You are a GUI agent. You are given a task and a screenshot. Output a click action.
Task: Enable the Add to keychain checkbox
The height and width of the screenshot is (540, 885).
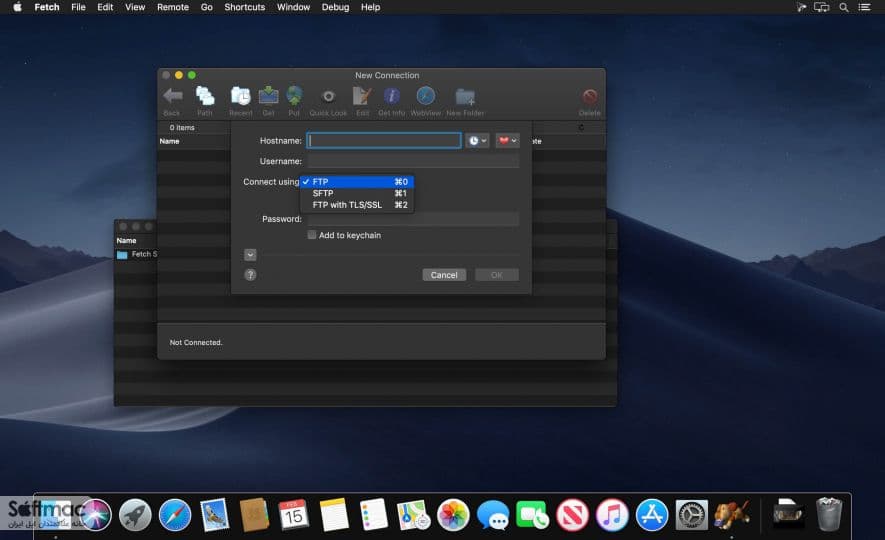(x=312, y=235)
